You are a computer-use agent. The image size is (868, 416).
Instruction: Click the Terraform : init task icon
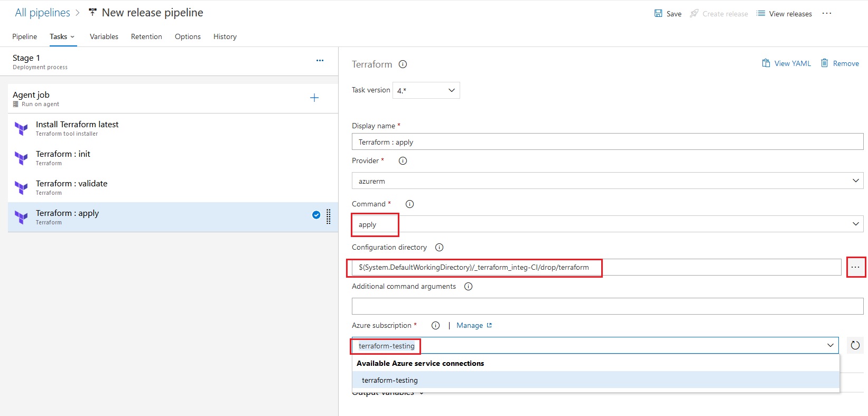tap(21, 158)
